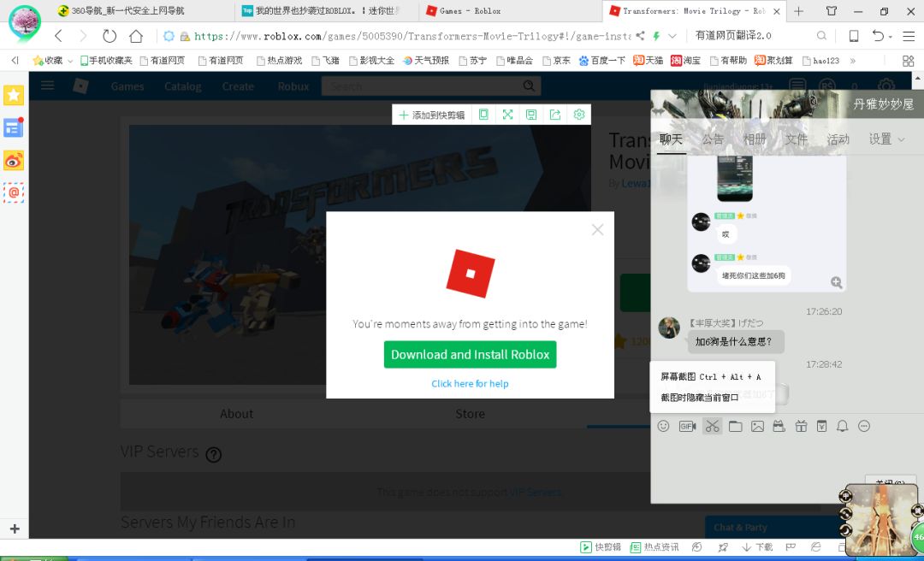Click the Roblox hamburger navigation menu

click(48, 86)
